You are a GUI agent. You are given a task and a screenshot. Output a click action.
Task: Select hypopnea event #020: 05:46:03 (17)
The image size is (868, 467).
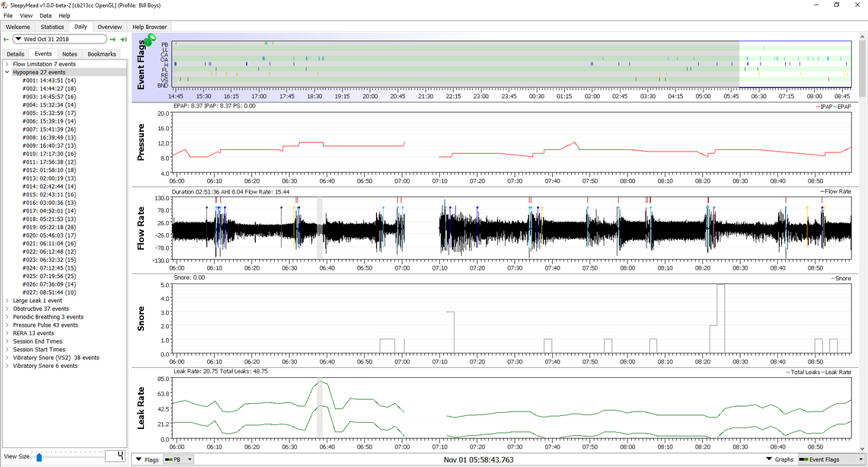49,235
